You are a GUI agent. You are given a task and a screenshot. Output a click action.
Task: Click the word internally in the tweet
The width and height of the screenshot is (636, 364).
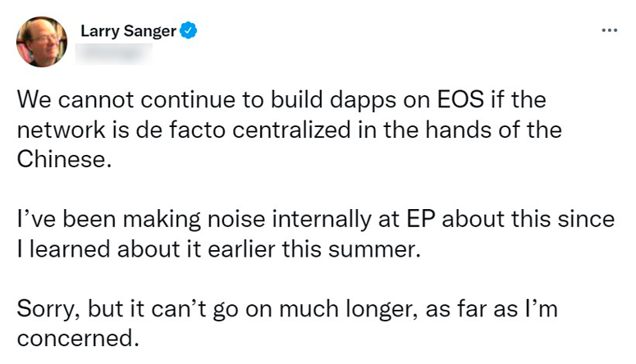click(x=321, y=221)
